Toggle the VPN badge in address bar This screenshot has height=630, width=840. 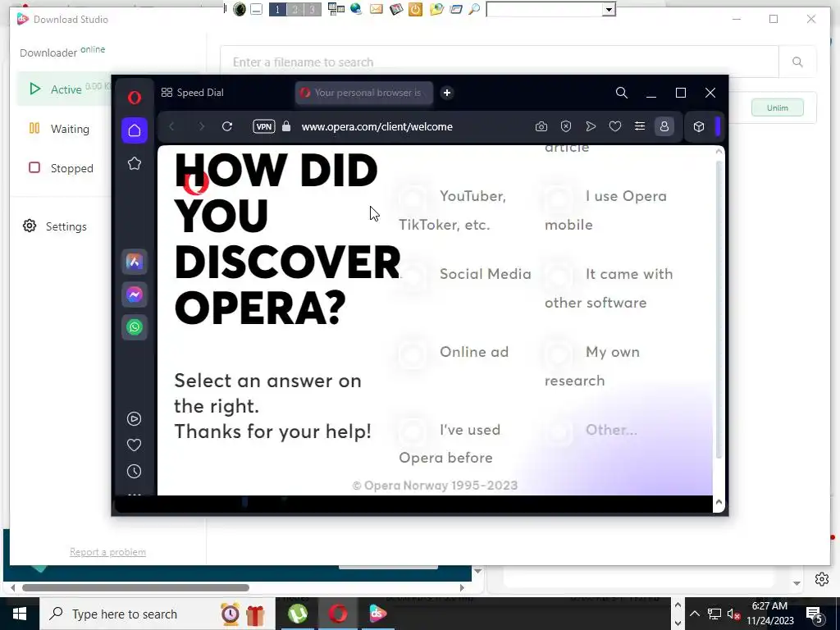click(263, 126)
